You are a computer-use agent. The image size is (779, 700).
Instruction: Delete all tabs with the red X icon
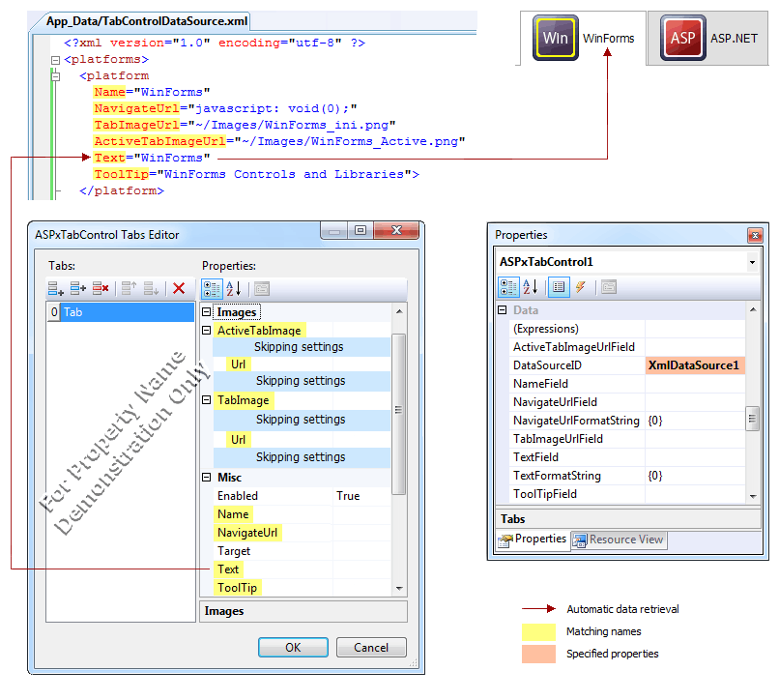click(x=179, y=288)
